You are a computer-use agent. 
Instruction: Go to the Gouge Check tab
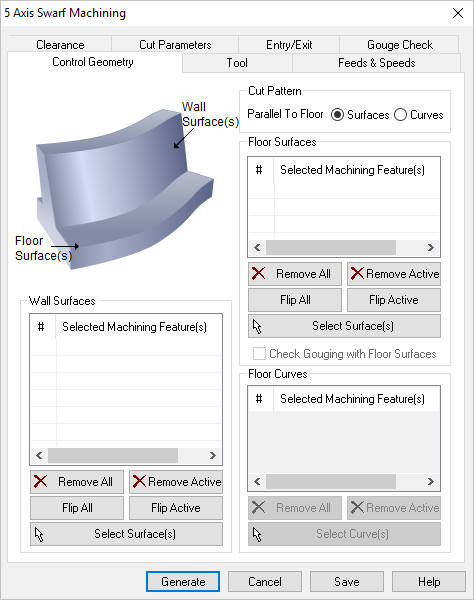(x=399, y=45)
